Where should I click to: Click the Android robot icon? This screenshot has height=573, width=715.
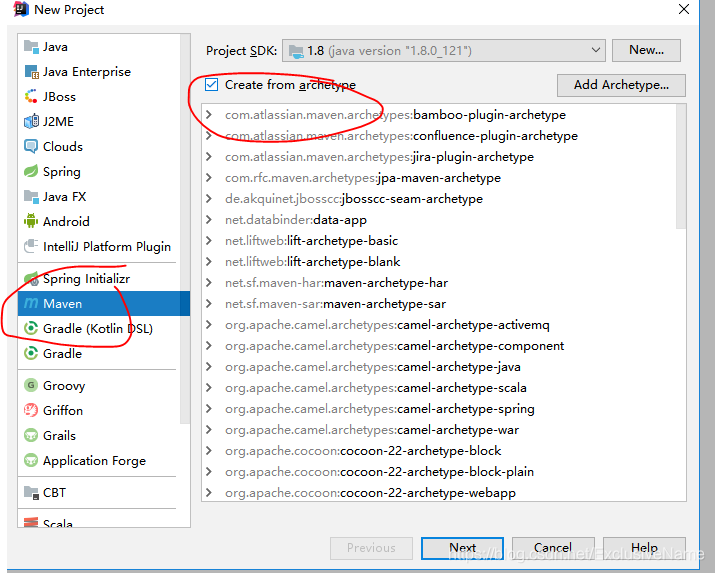pyautogui.click(x=31, y=221)
